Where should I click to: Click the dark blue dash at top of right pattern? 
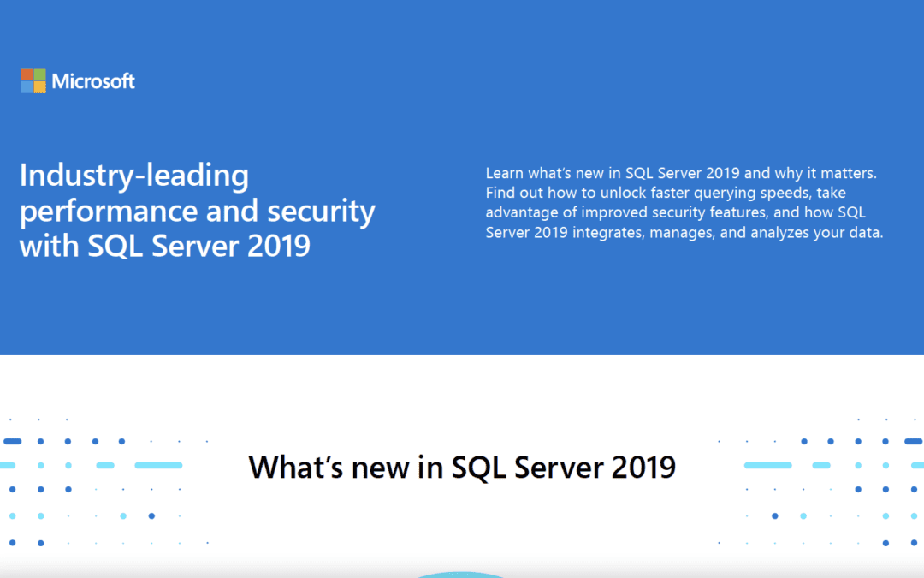coord(912,441)
